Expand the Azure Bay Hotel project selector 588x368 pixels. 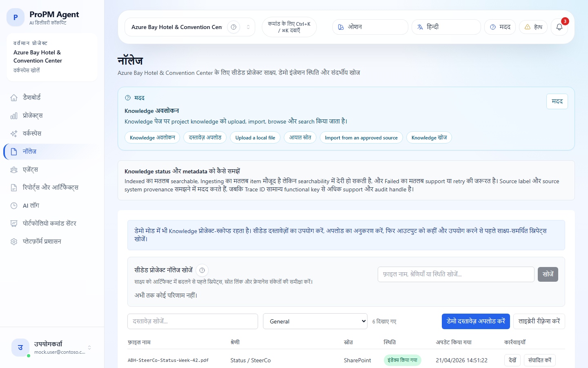pyautogui.click(x=248, y=27)
